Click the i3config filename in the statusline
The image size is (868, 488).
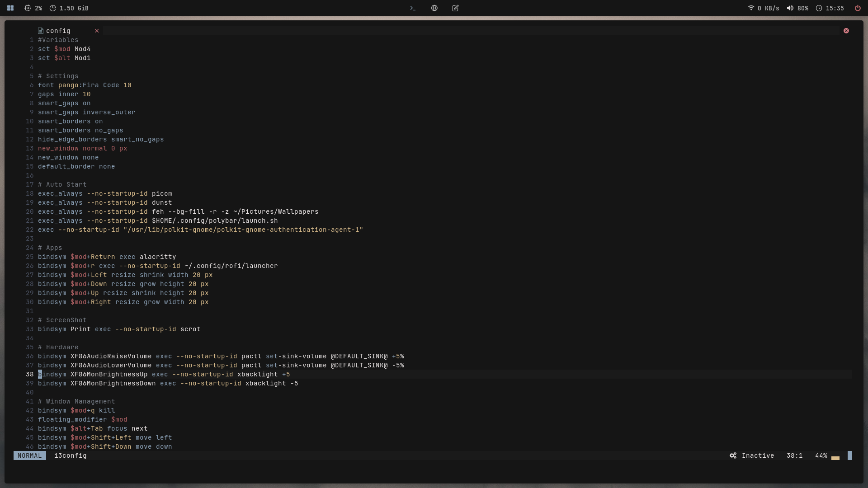click(71, 455)
